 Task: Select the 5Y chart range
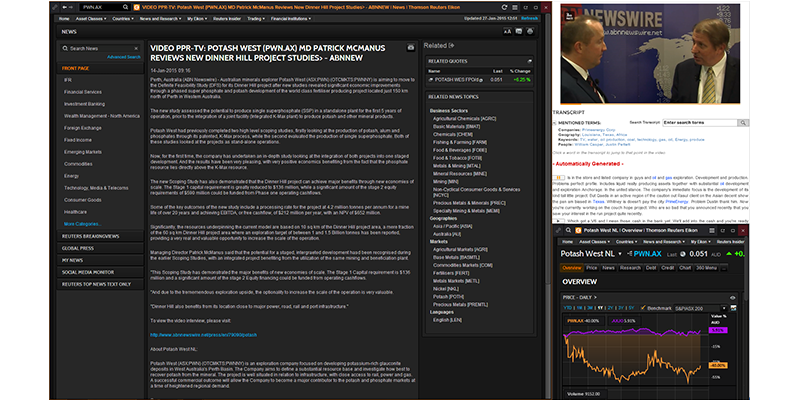[x=631, y=308]
